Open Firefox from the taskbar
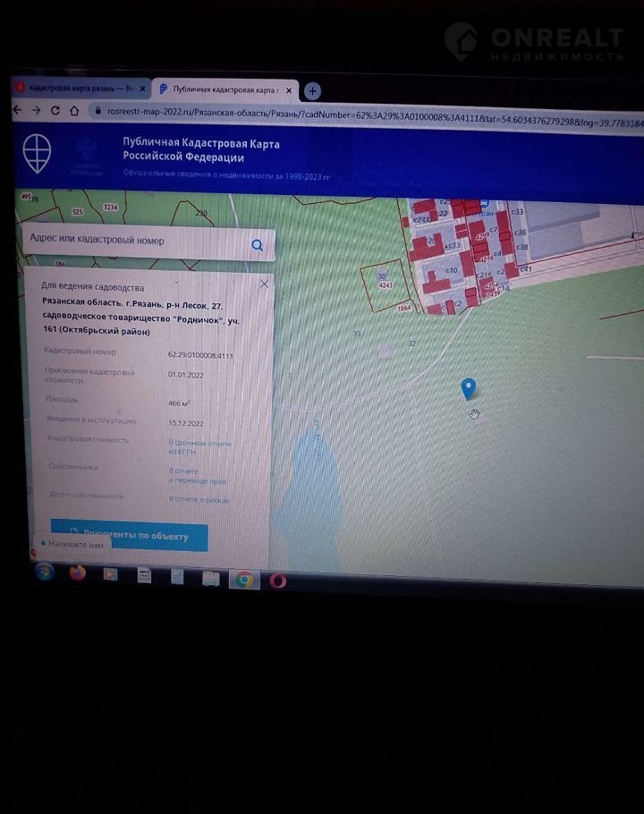Viewport: 644px width, 814px height. pyautogui.click(x=78, y=573)
